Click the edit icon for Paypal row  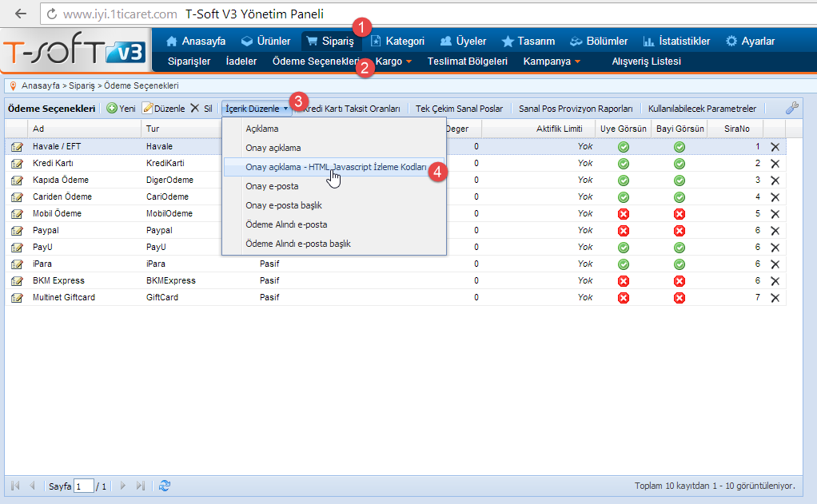click(x=17, y=231)
